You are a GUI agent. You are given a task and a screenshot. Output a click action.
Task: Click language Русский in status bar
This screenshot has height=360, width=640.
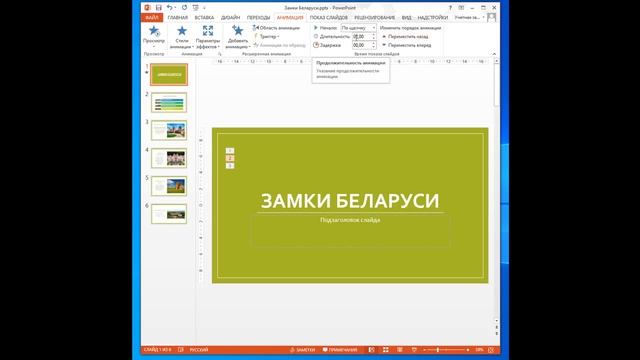click(x=199, y=350)
